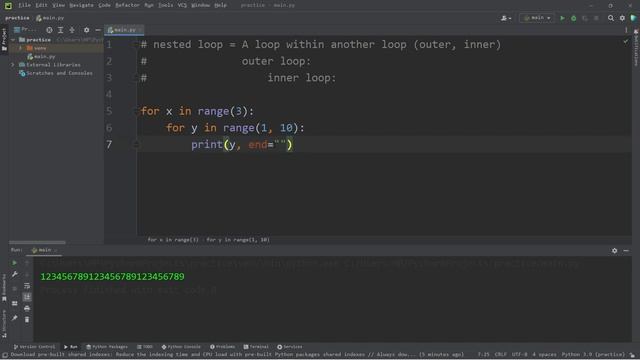Fold the comment block at line 1

(x=136, y=44)
